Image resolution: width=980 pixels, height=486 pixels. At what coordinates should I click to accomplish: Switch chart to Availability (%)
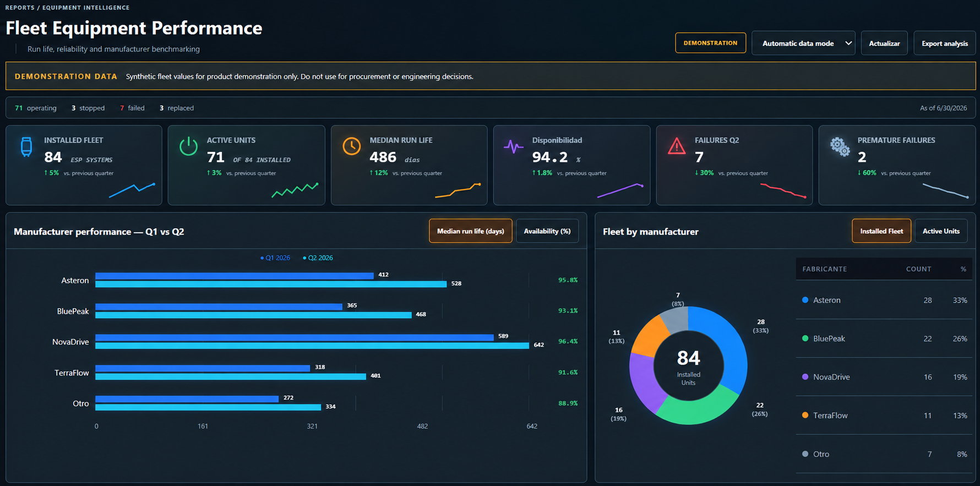point(547,231)
